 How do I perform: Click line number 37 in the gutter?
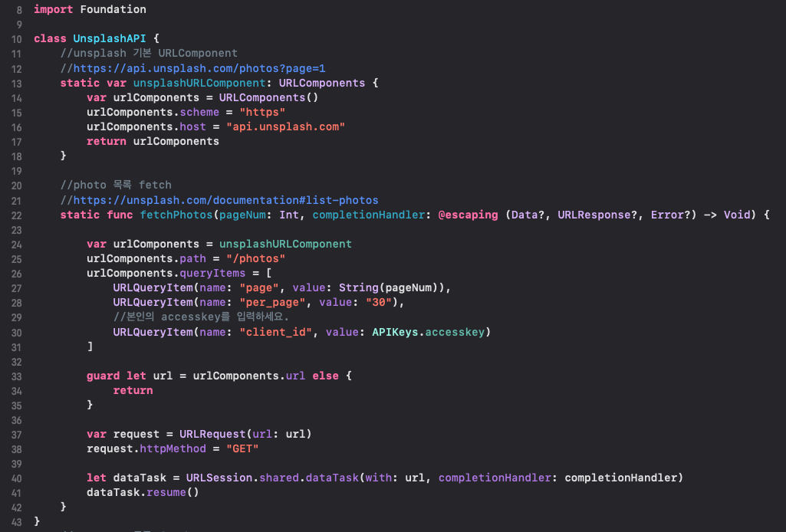tap(17, 435)
